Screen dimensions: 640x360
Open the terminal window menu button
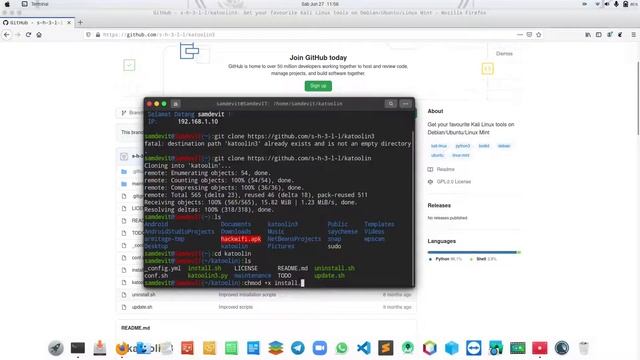[405, 104]
